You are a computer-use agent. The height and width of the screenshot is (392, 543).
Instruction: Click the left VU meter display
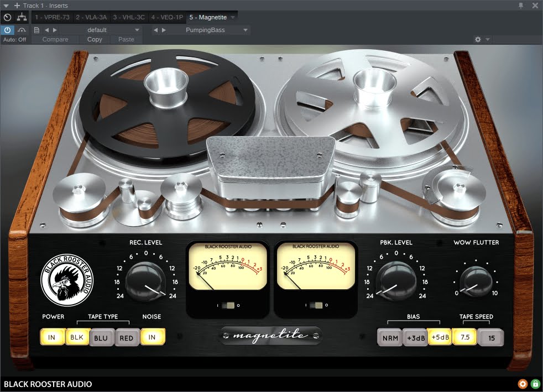click(x=228, y=266)
